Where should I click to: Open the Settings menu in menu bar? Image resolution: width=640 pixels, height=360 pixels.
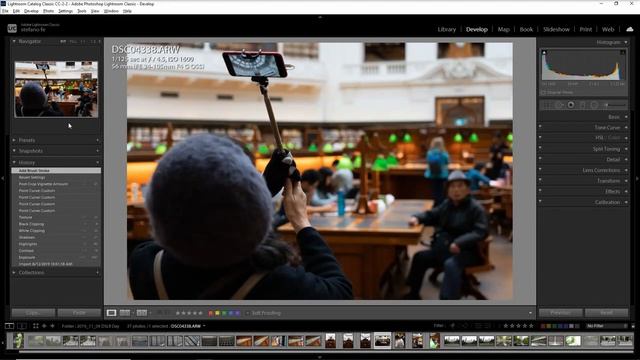(x=65, y=11)
